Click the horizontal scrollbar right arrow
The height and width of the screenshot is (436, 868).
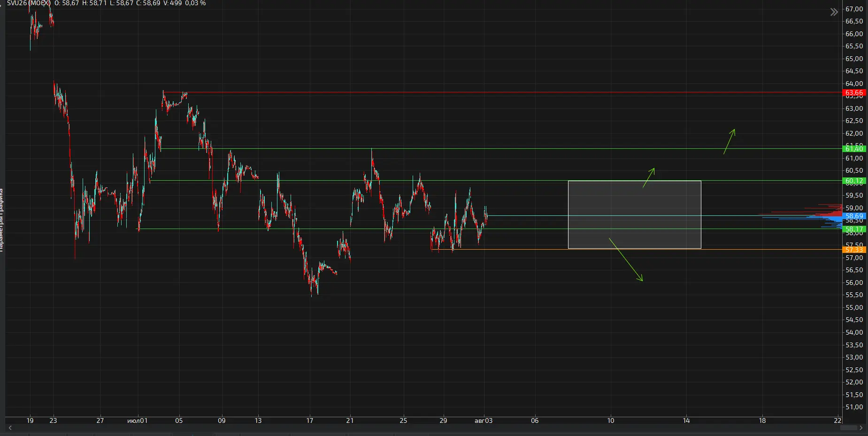tap(861, 428)
